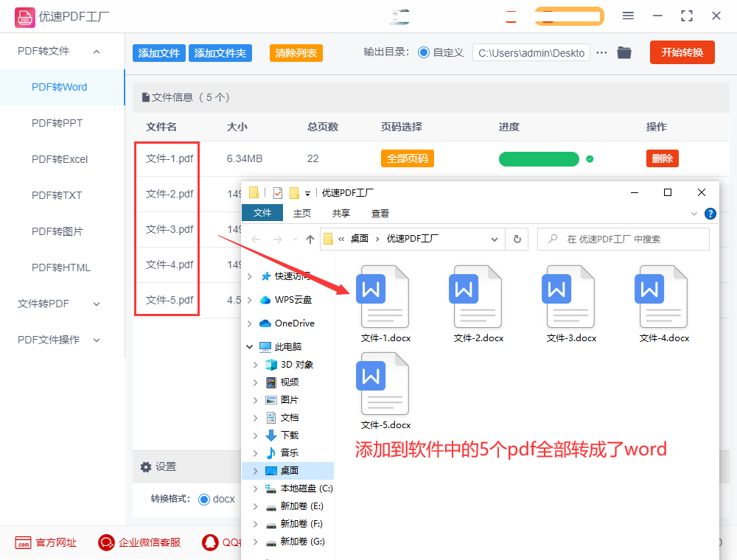Open the 文件 tab in Explorer

[262, 213]
